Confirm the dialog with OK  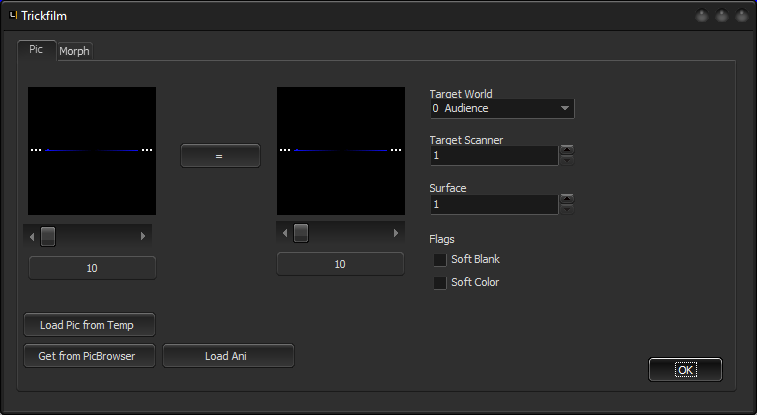click(685, 370)
